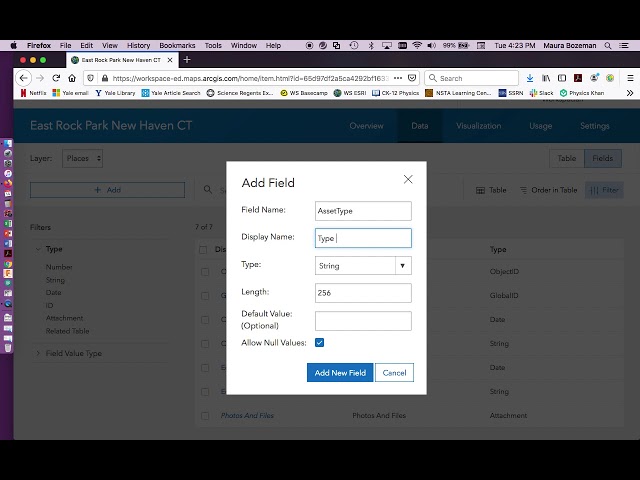Expand the Field Value Type group
The height and width of the screenshot is (480, 640).
(x=38, y=353)
